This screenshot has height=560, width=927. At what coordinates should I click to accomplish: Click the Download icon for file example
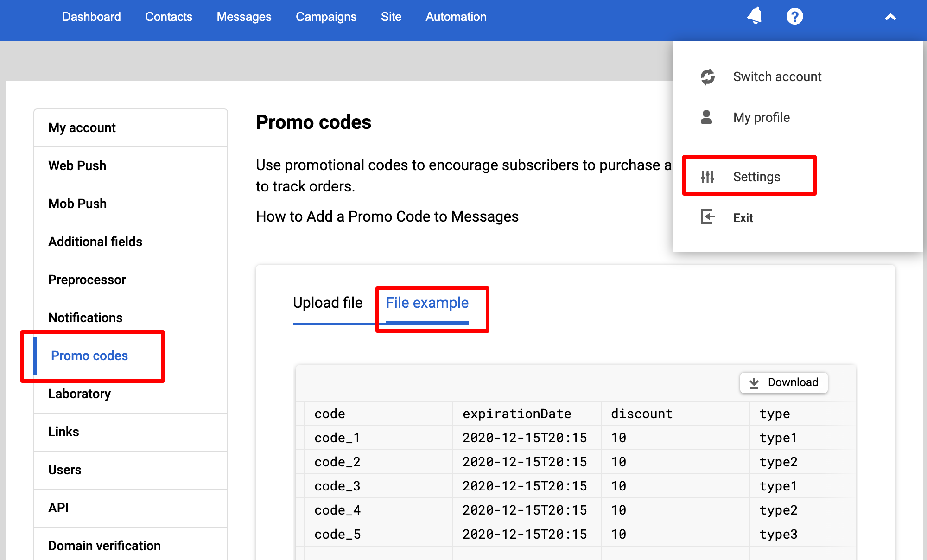(754, 382)
